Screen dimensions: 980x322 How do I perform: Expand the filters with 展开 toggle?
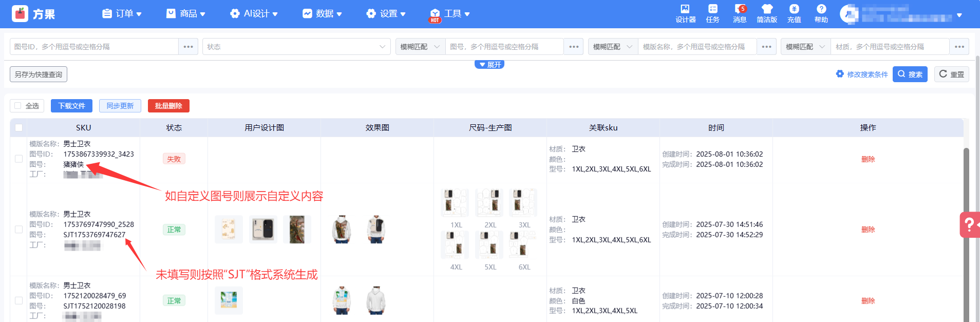pos(489,65)
